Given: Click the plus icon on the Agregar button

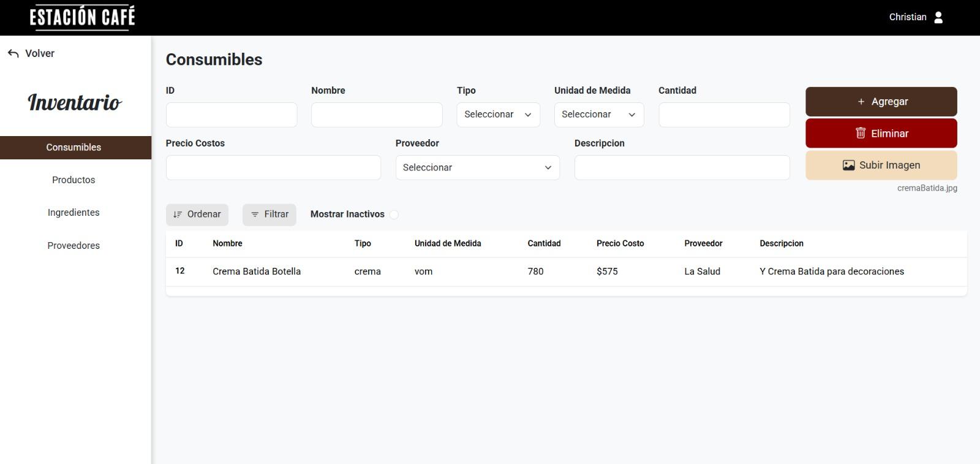Looking at the screenshot, I should [x=861, y=102].
